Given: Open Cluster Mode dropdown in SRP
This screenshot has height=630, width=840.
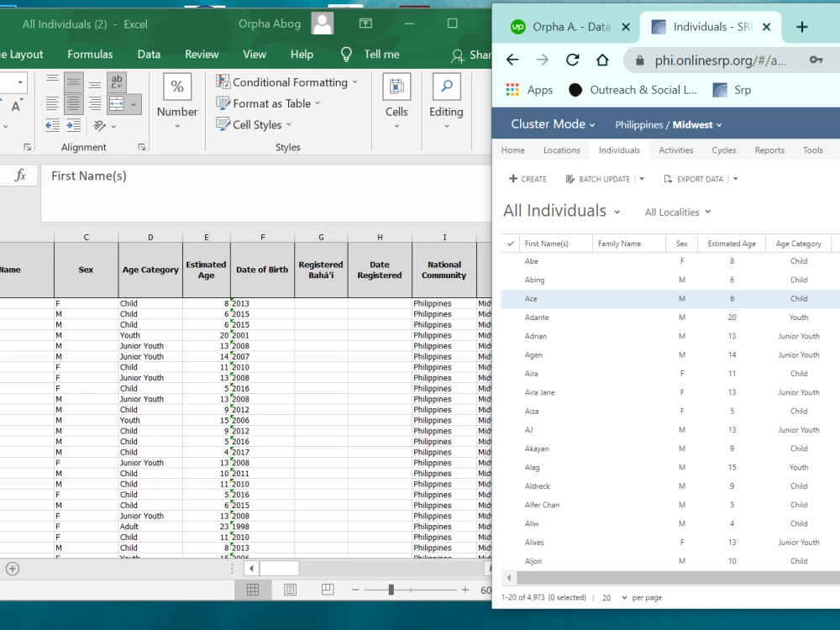Looking at the screenshot, I should click(x=553, y=124).
